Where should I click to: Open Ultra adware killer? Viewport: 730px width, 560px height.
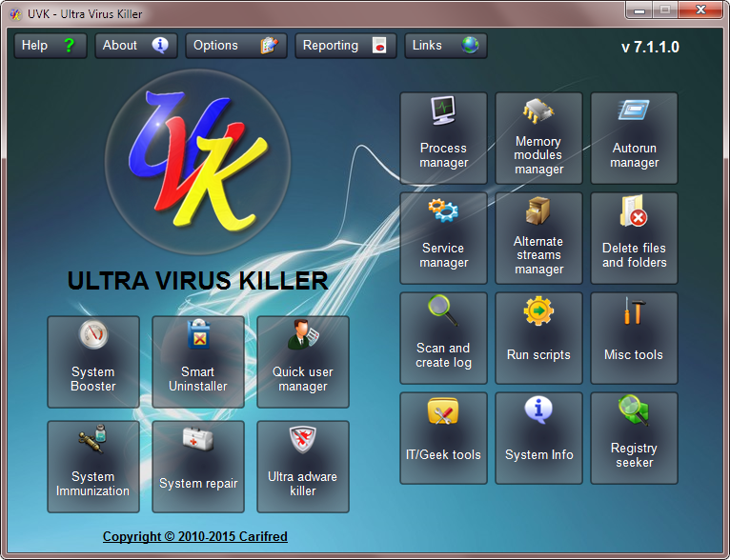(x=303, y=466)
